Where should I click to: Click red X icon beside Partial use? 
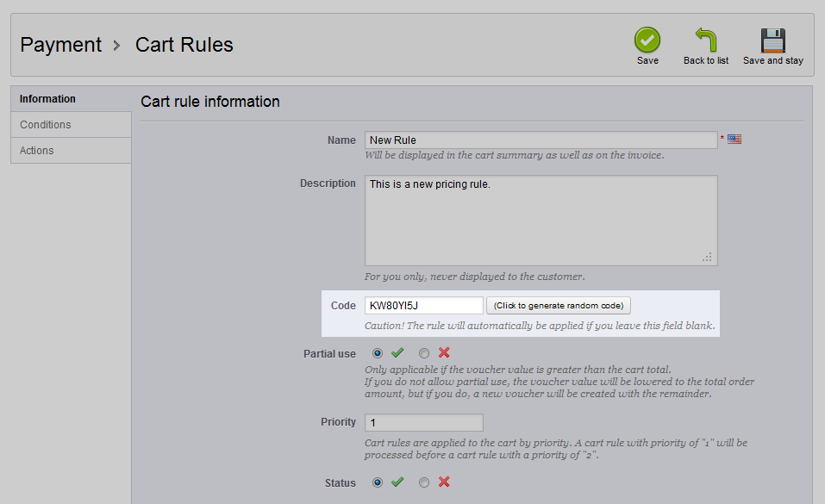coord(444,352)
